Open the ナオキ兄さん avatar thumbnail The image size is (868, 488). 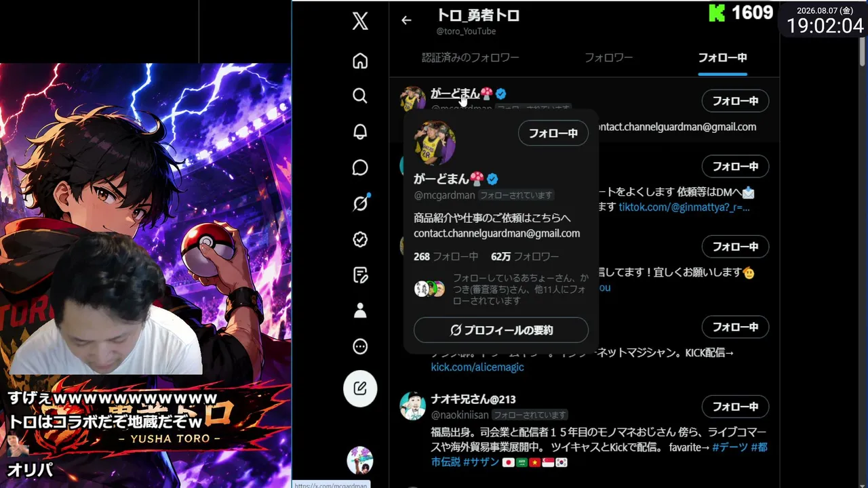click(412, 406)
